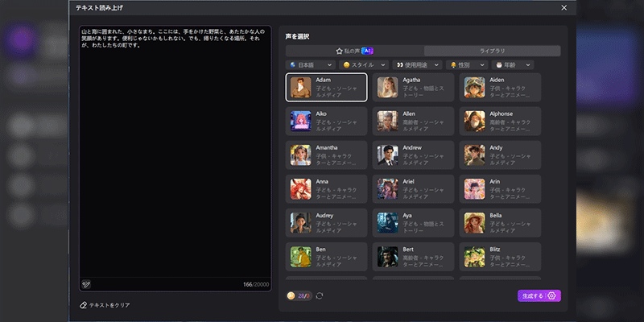Click the star icon on 私の声 tab
The width and height of the screenshot is (644, 322).
[x=339, y=51]
